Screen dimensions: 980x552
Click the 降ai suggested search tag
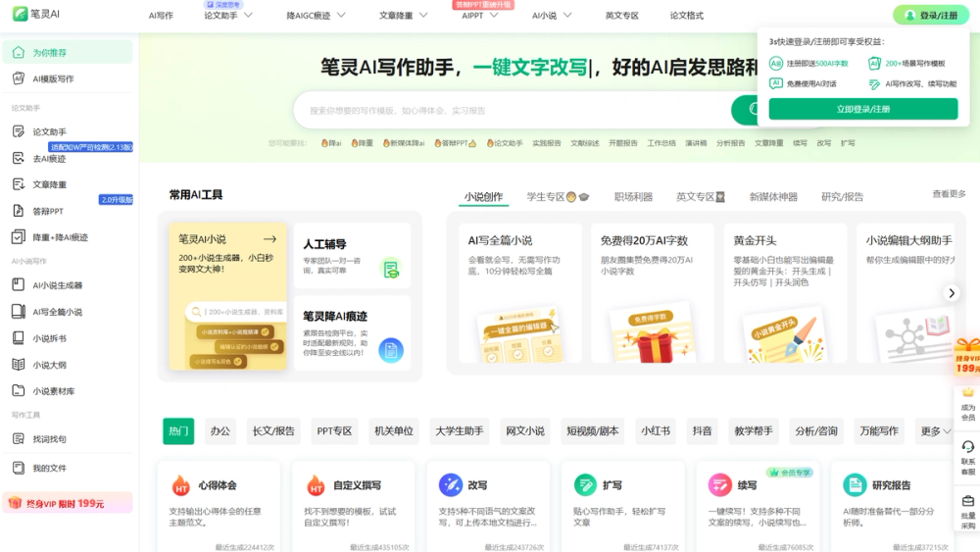point(331,143)
